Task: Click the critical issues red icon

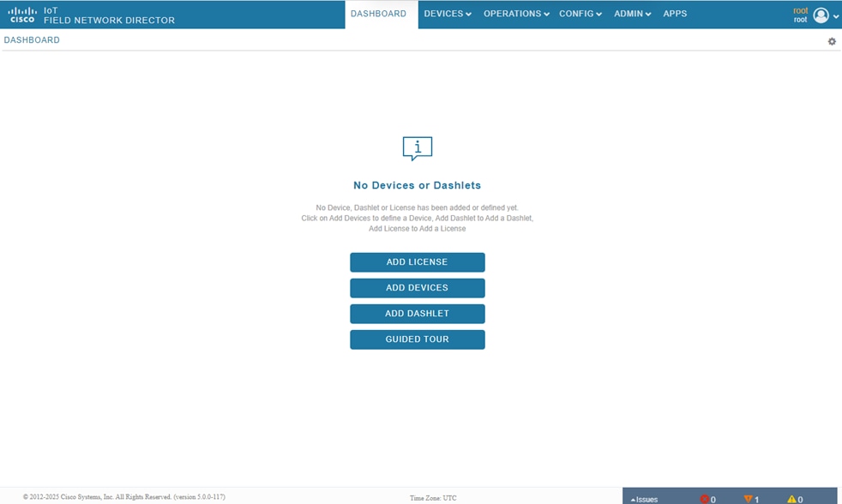Action: [704, 499]
